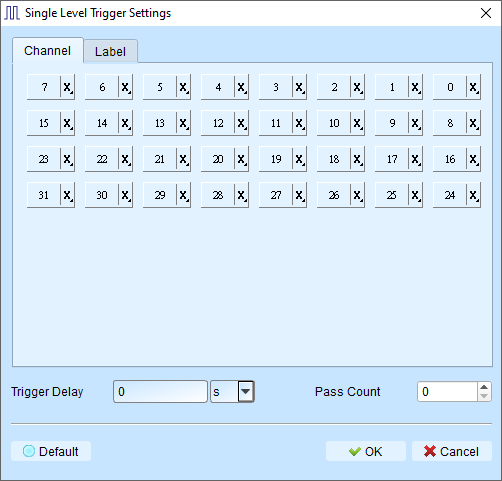The width and height of the screenshot is (502, 481).
Task: Change condition of channel 16
Action: click(x=473, y=159)
